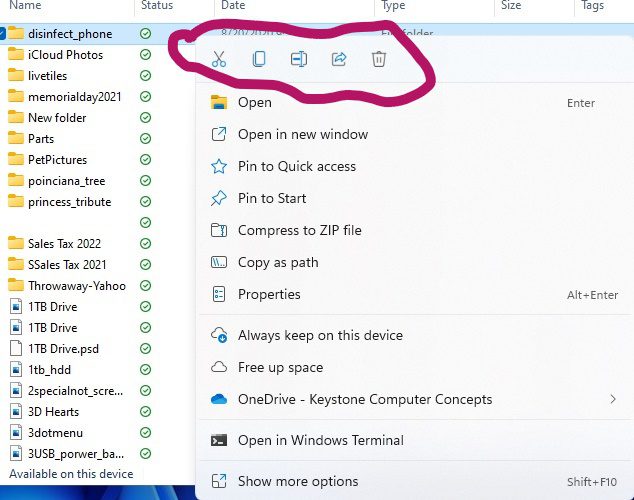Select the disinfect_phone folder
The image size is (634, 500).
click(x=70, y=34)
